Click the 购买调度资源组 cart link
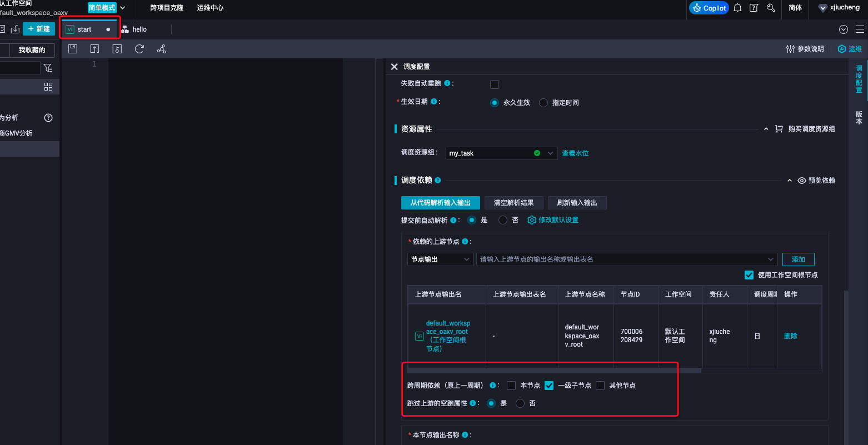 (805, 129)
